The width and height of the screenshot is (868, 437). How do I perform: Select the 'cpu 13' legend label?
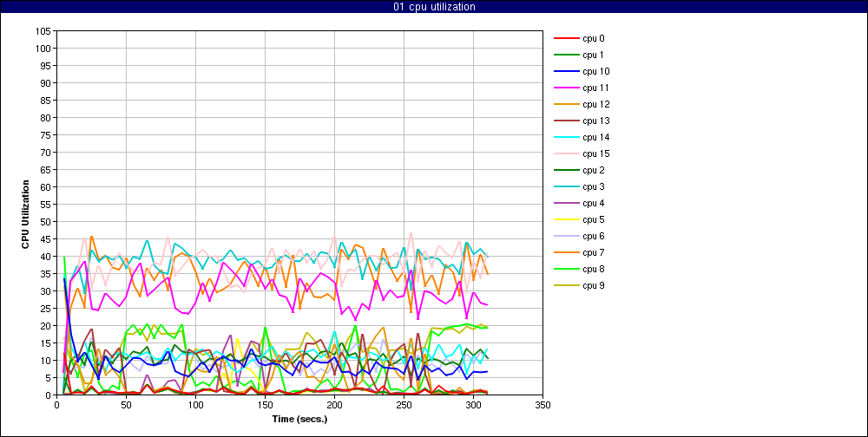point(595,121)
